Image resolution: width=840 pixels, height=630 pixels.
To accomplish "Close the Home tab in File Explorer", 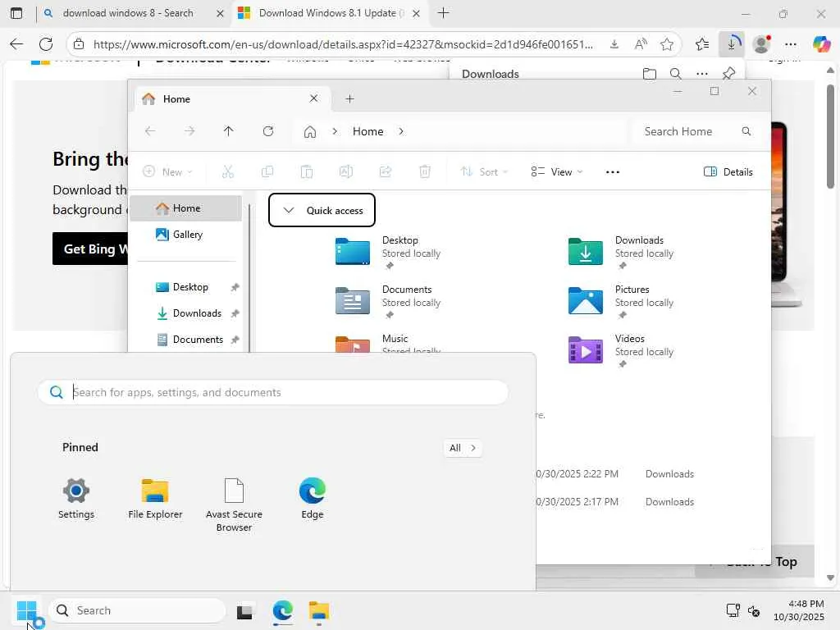I will pyautogui.click(x=314, y=98).
